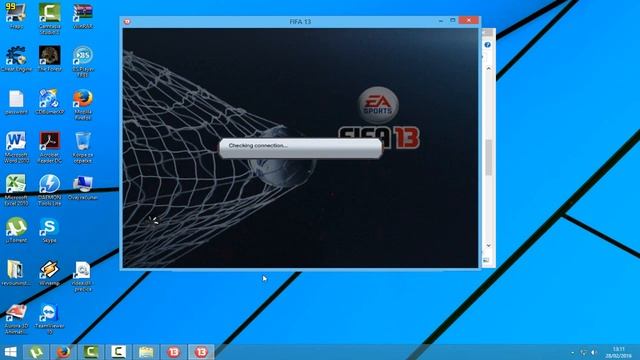
Task: Switch to the active FIFA 13 taskbar button
Action: point(201,352)
